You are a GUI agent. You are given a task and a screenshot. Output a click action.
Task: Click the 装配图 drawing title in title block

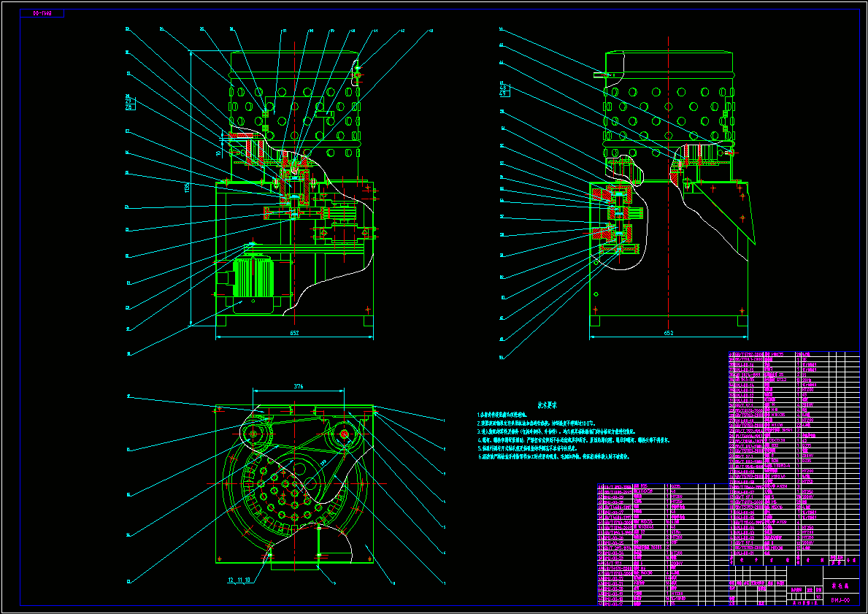[840, 586]
